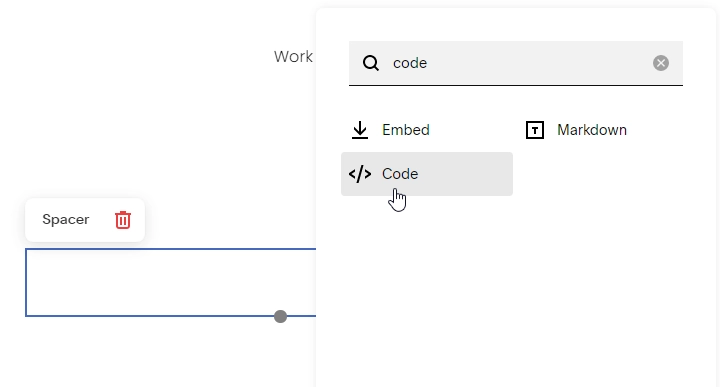720x387 pixels.
Task: Click the blue top border of the spacer block
Action: pyautogui.click(x=171, y=249)
